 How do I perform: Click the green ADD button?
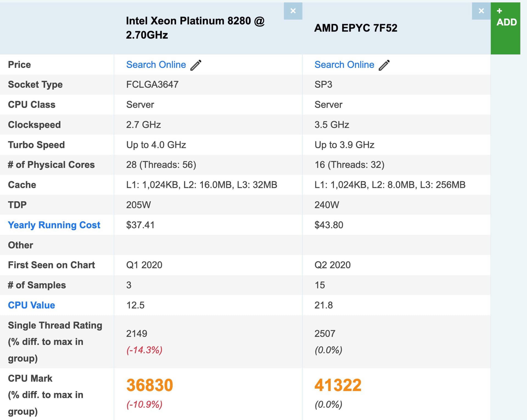[505, 28]
